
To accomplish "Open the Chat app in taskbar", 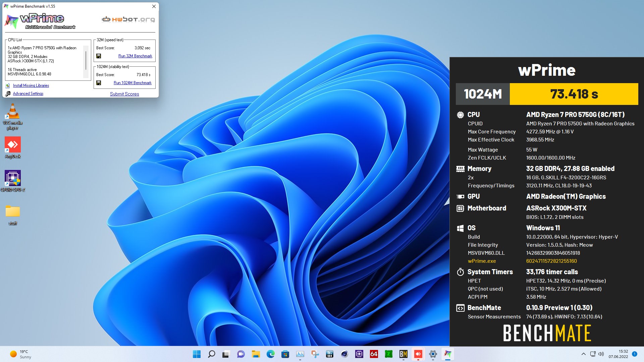I will pyautogui.click(x=241, y=354).
